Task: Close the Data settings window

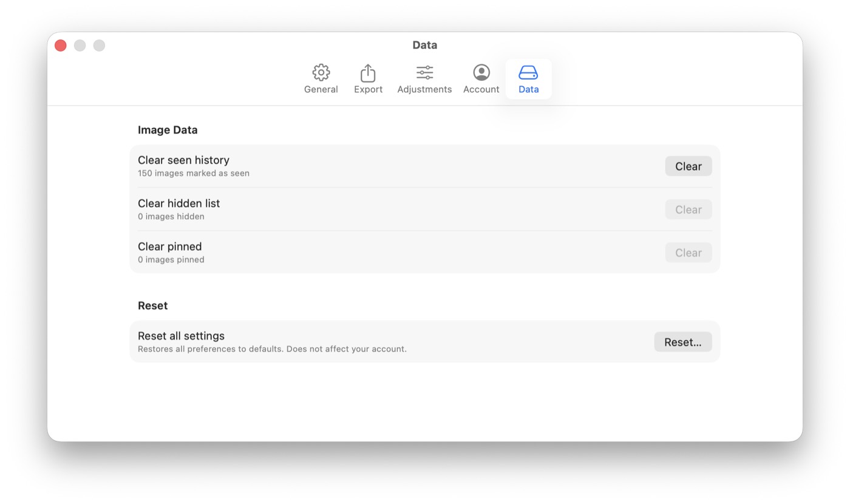Action: (x=61, y=46)
